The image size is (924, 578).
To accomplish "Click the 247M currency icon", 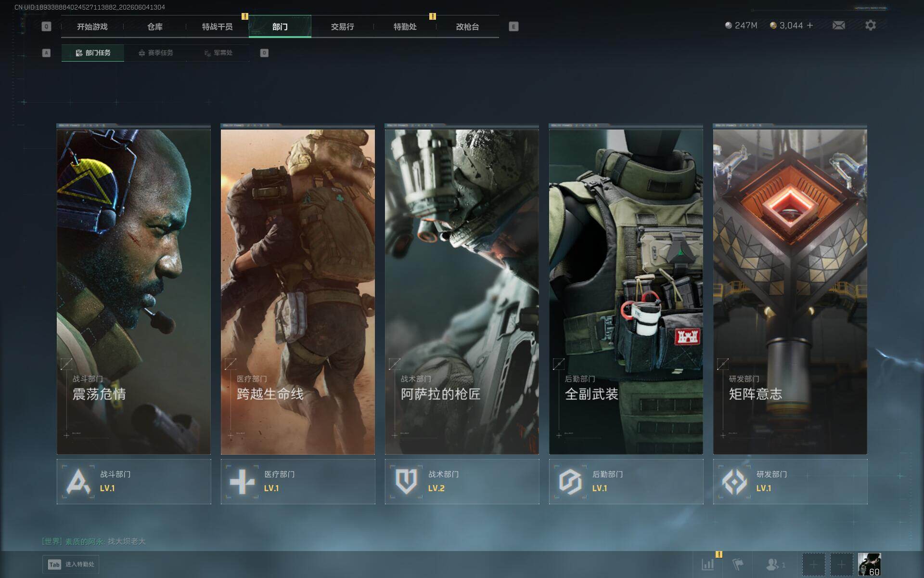I will (729, 25).
